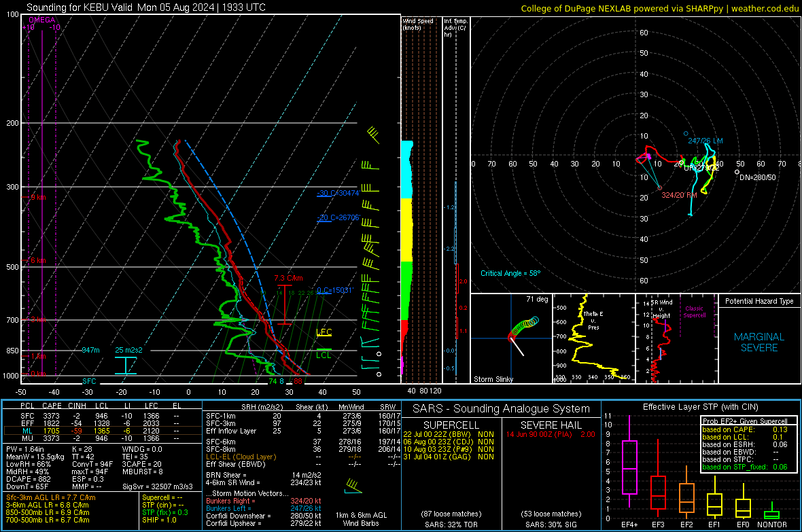The image size is (802, 532).
Task: Click the SigSvr = 32507 m3/s3 value
Action: (x=158, y=487)
